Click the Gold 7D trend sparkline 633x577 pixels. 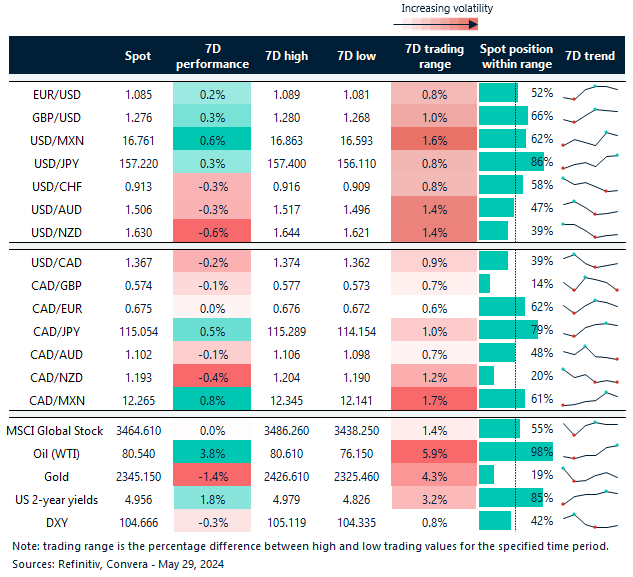coord(590,474)
